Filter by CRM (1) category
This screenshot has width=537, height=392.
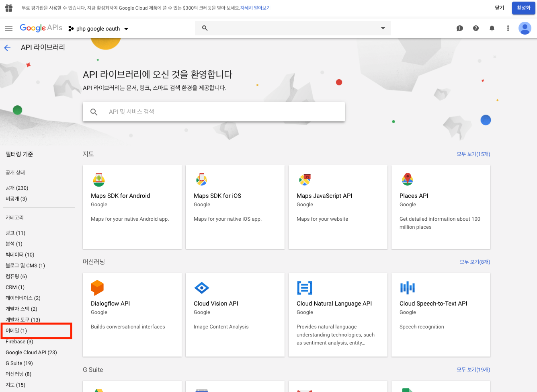15,287
